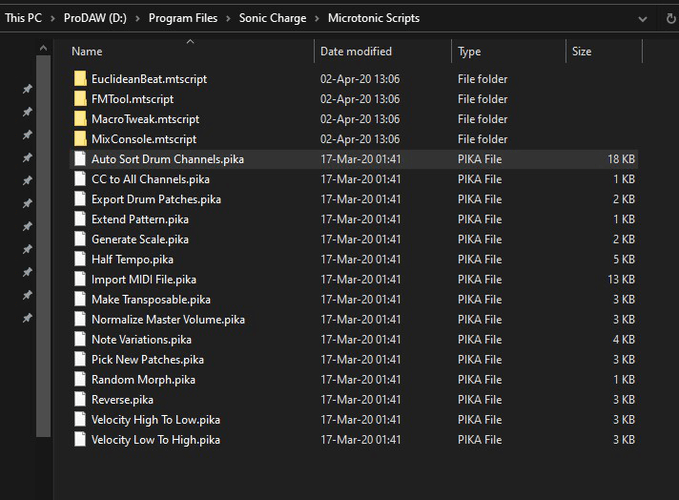This screenshot has height=500, width=679.
Task: Select the MacroTweak.mtscript name
Action: coord(145,119)
